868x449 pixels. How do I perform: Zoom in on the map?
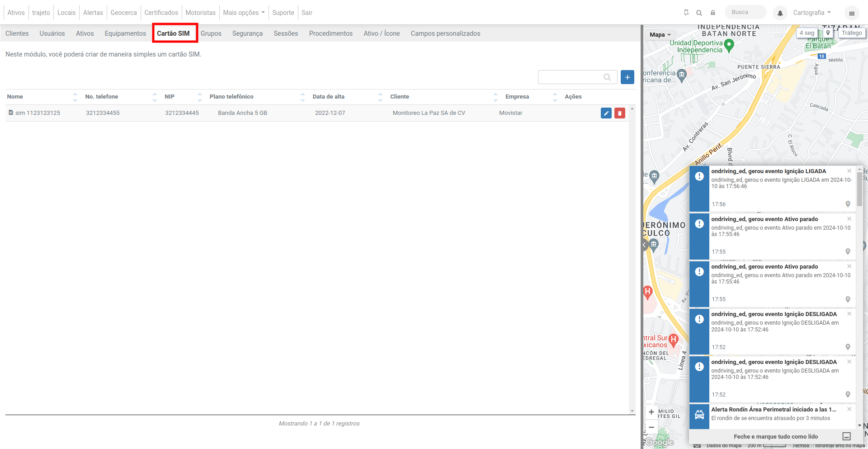(651, 412)
